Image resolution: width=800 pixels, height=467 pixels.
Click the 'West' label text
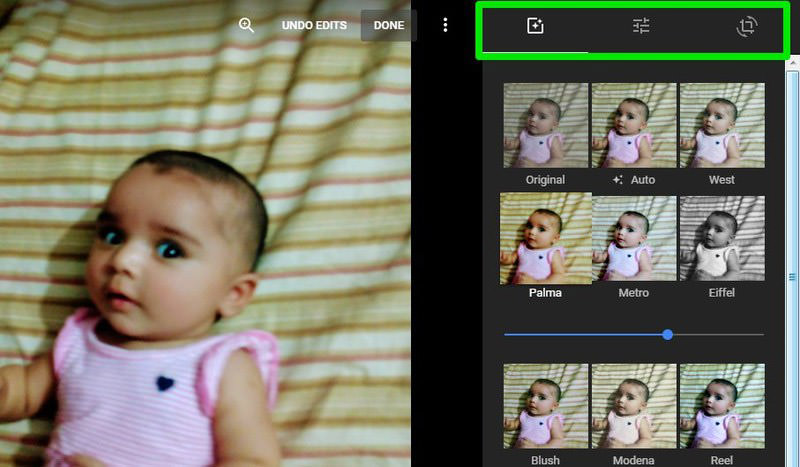coord(722,180)
